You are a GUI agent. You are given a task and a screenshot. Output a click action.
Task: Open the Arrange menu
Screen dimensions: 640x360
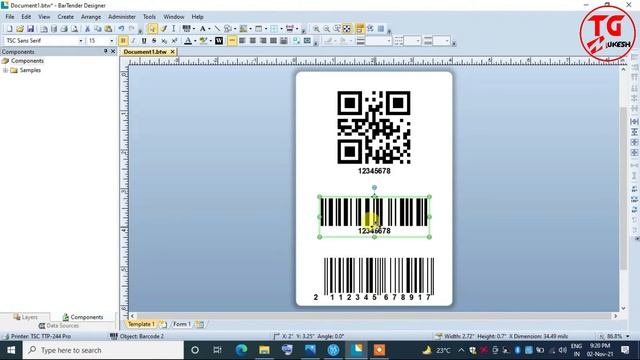point(91,17)
